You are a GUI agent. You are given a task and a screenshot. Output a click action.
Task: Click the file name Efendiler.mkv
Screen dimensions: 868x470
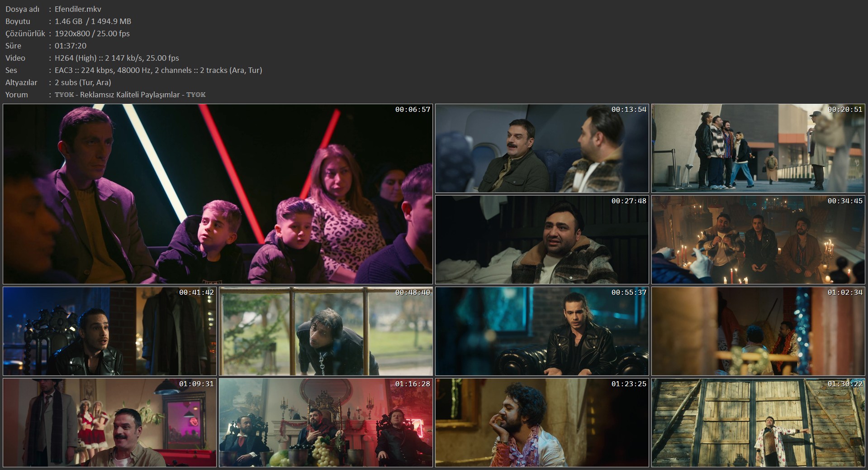point(78,9)
